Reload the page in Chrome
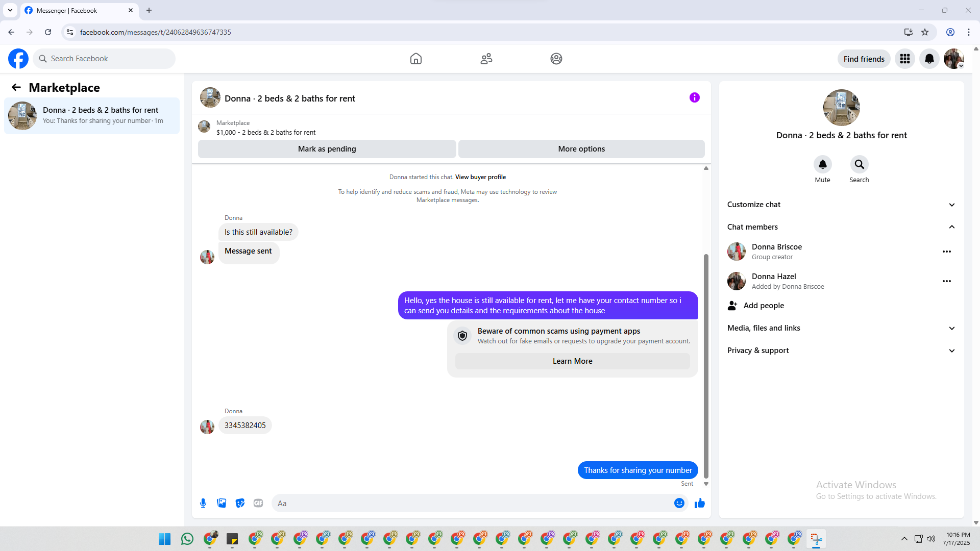Viewport: 980px width, 551px height. (x=48, y=32)
